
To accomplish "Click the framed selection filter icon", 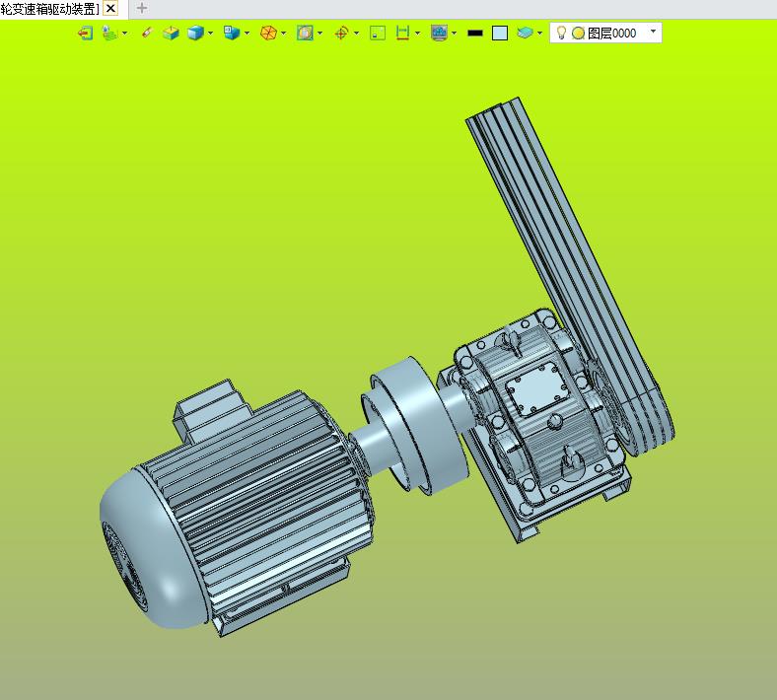I will tap(305, 34).
